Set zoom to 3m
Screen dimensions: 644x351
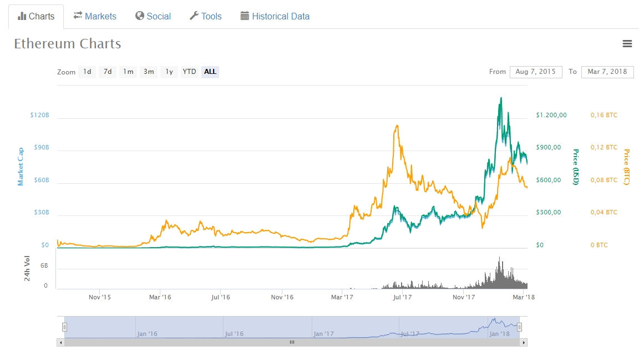pos(149,72)
